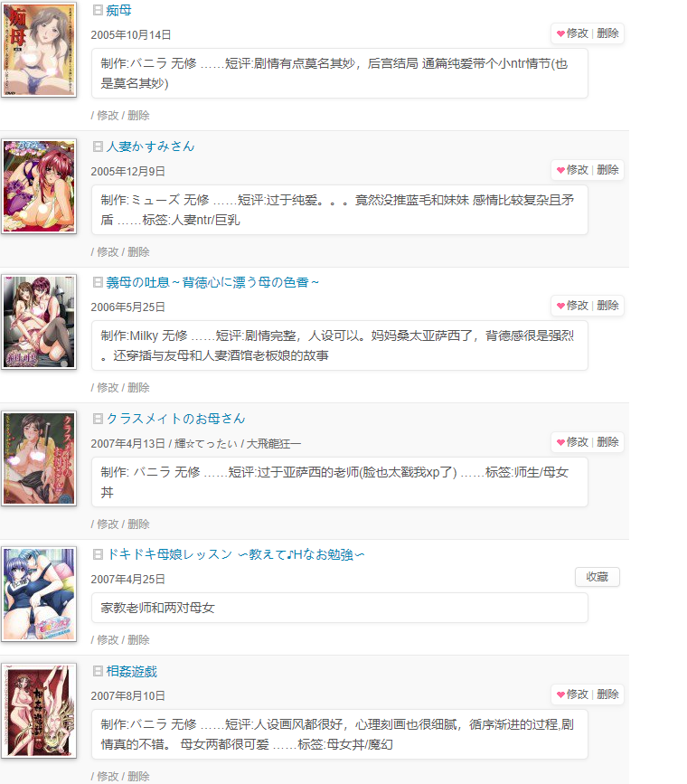Click the pink heart icon beside 痴母

(x=560, y=33)
